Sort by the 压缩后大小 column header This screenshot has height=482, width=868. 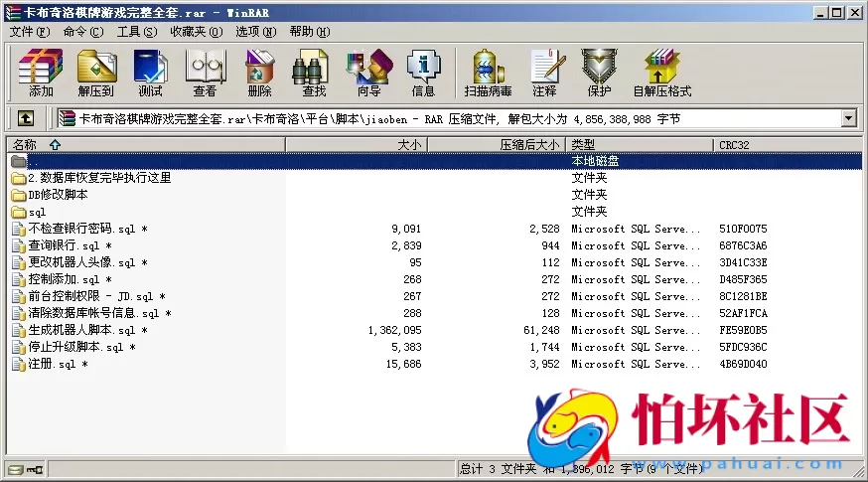tap(497, 145)
